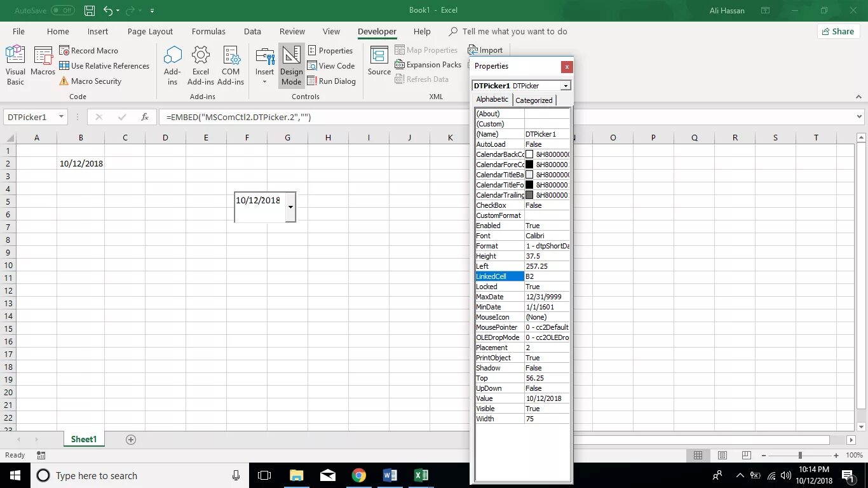Image resolution: width=868 pixels, height=488 pixels.
Task: Open the XML Source pane
Action: (379, 62)
